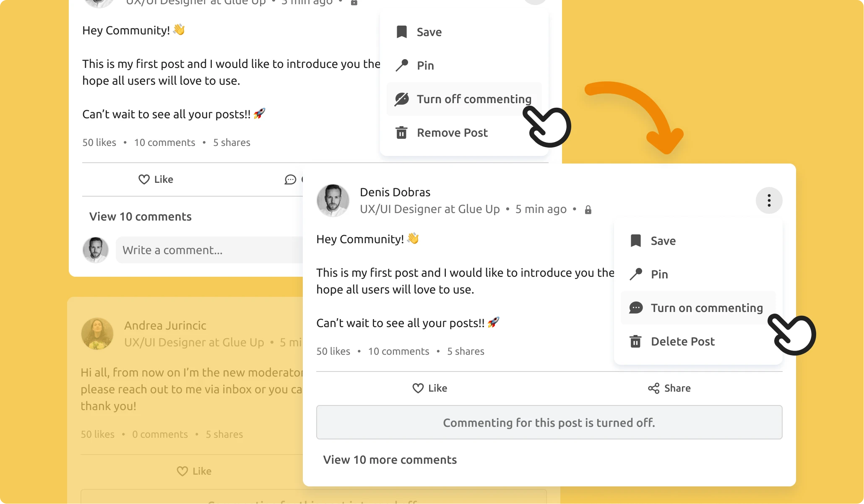Select Remove Post menu item
The image size is (864, 504).
tap(453, 132)
